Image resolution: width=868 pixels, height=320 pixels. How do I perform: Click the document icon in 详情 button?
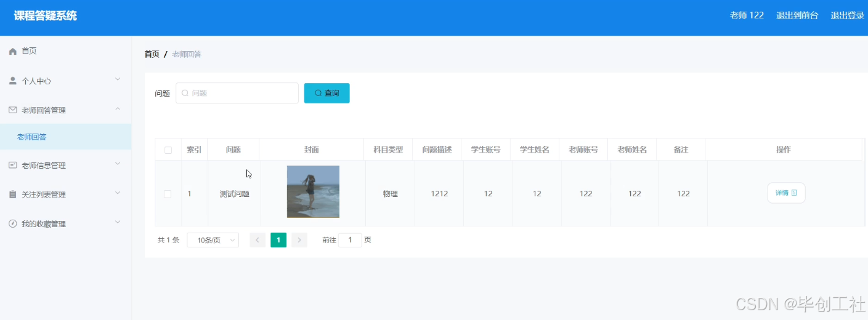pyautogui.click(x=794, y=193)
